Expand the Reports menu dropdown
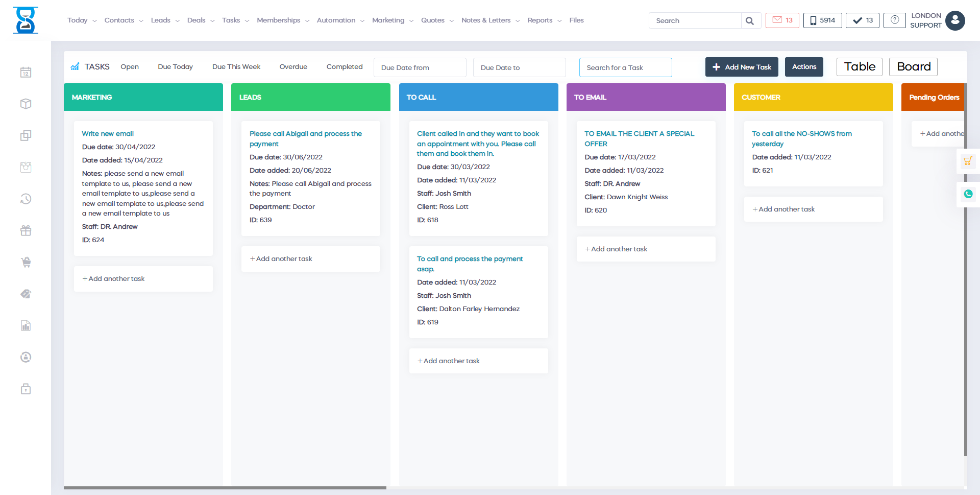980x495 pixels. (544, 20)
